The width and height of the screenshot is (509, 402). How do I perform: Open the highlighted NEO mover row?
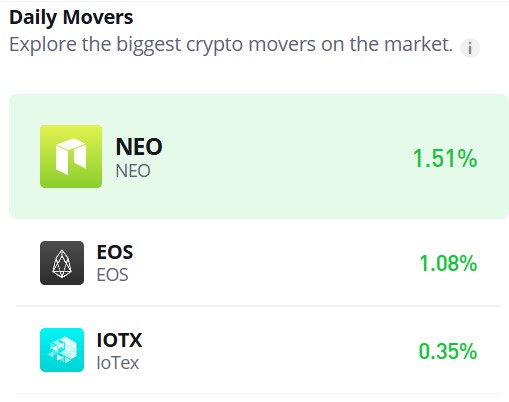(x=259, y=156)
